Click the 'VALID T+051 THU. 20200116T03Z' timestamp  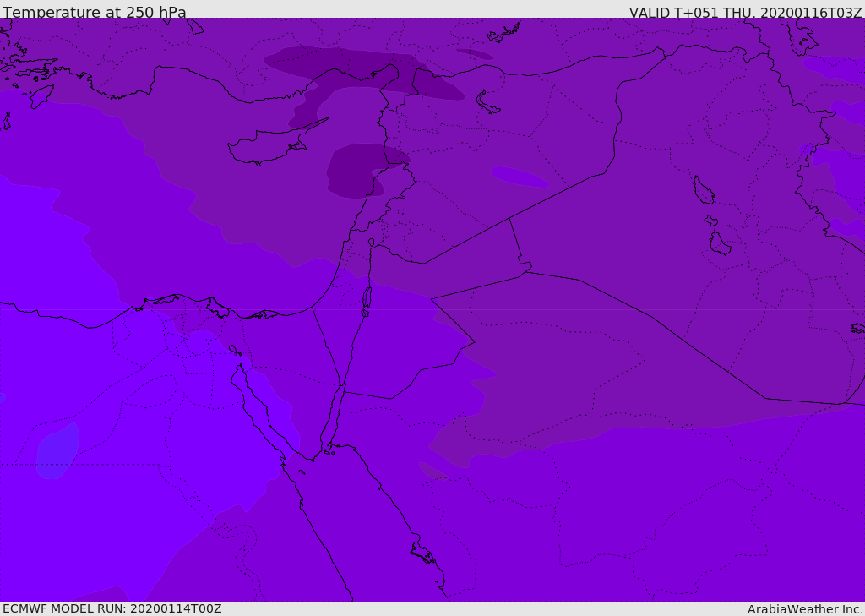coord(745,12)
